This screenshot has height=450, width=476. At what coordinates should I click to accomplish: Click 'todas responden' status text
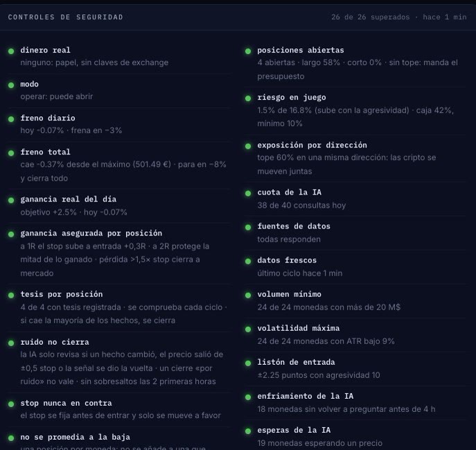289,240
